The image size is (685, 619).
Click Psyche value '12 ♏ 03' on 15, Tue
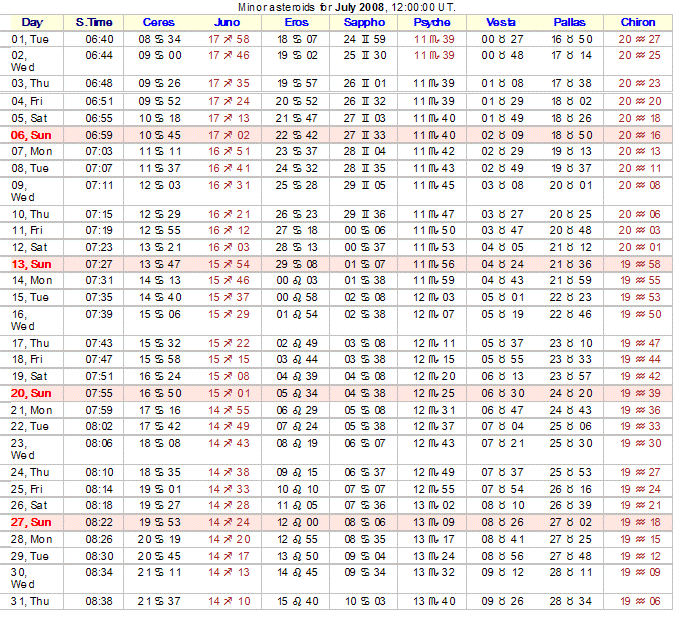434,297
